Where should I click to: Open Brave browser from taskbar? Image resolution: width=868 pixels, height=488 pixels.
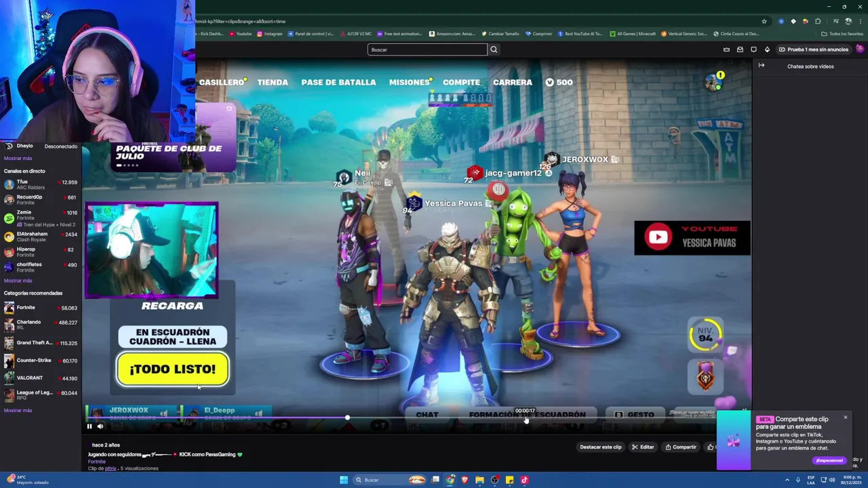coord(465,480)
